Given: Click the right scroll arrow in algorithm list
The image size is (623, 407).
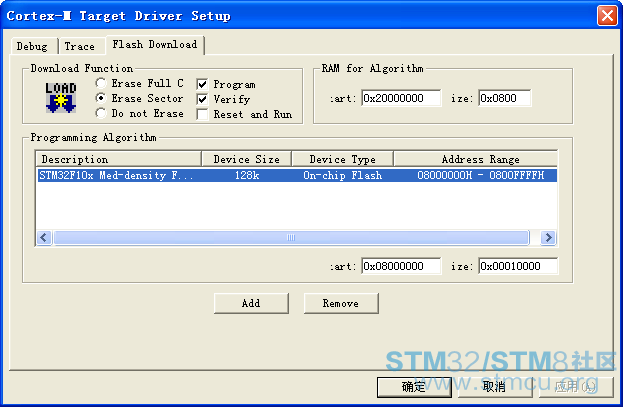Looking at the screenshot, I should (x=548, y=238).
